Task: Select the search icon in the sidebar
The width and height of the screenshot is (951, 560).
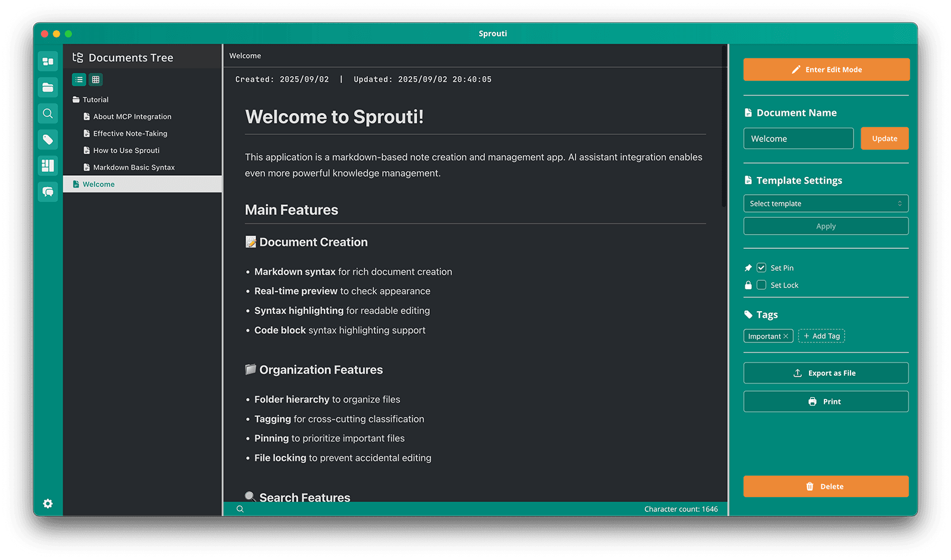Action: 48,113
